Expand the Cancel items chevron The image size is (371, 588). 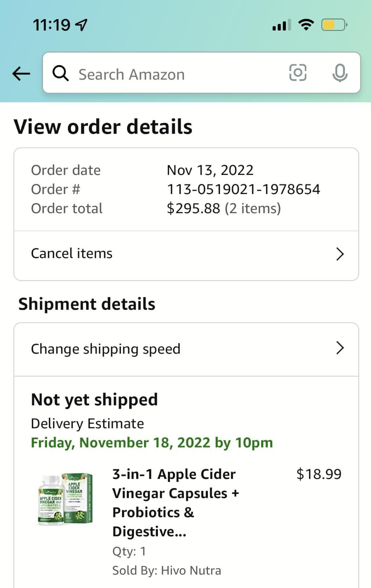[340, 254]
